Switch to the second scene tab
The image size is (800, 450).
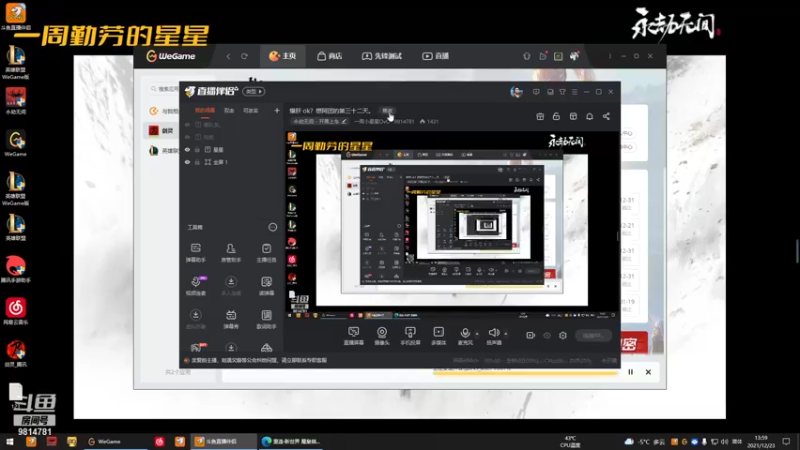pyautogui.click(x=229, y=110)
